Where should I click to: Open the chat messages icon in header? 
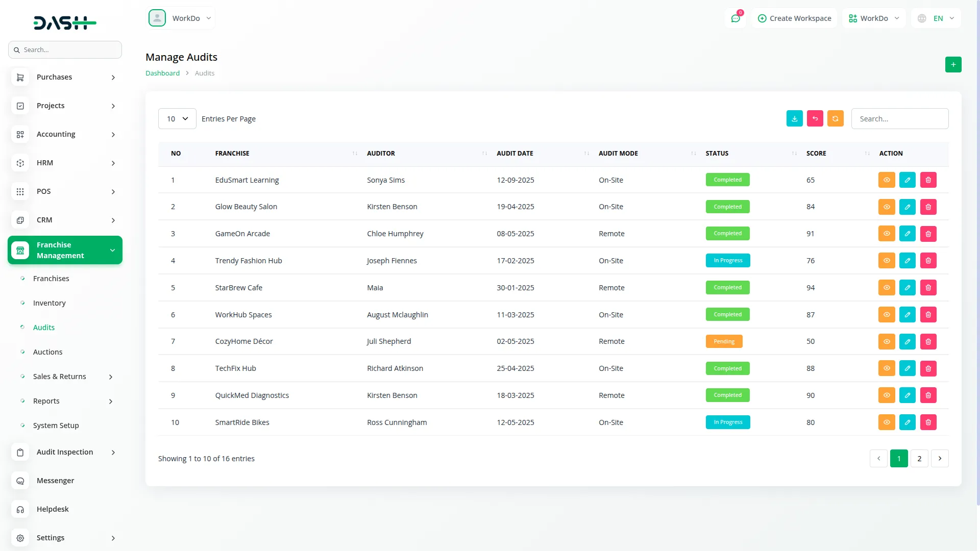coord(735,18)
